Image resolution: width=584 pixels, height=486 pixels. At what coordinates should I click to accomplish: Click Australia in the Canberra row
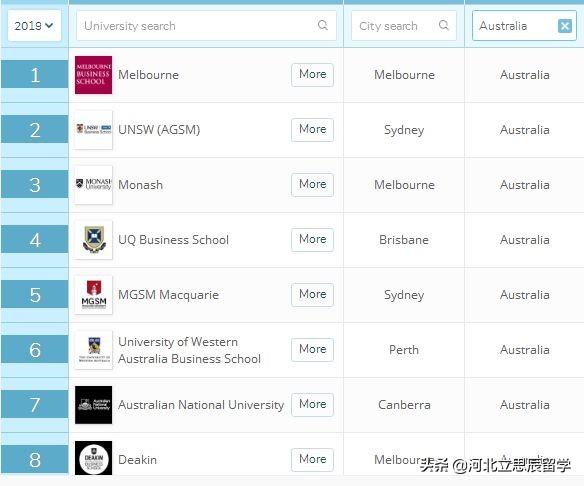[524, 405]
